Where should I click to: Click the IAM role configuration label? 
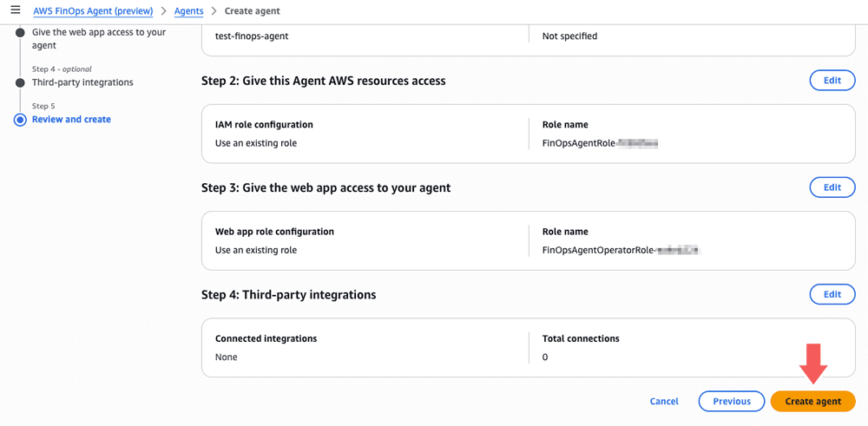[x=264, y=124]
